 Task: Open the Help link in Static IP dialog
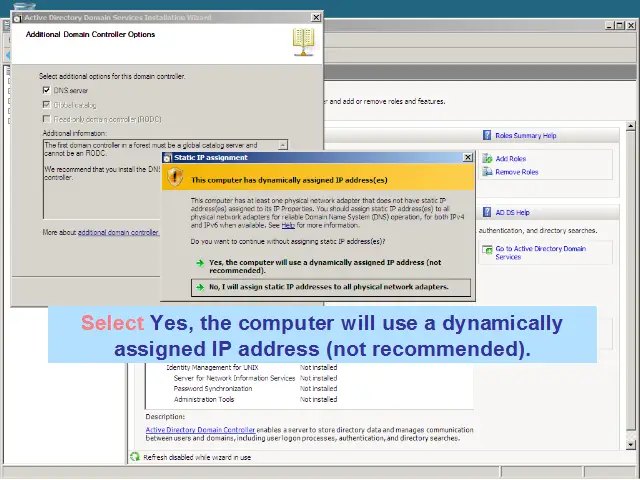[288, 225]
